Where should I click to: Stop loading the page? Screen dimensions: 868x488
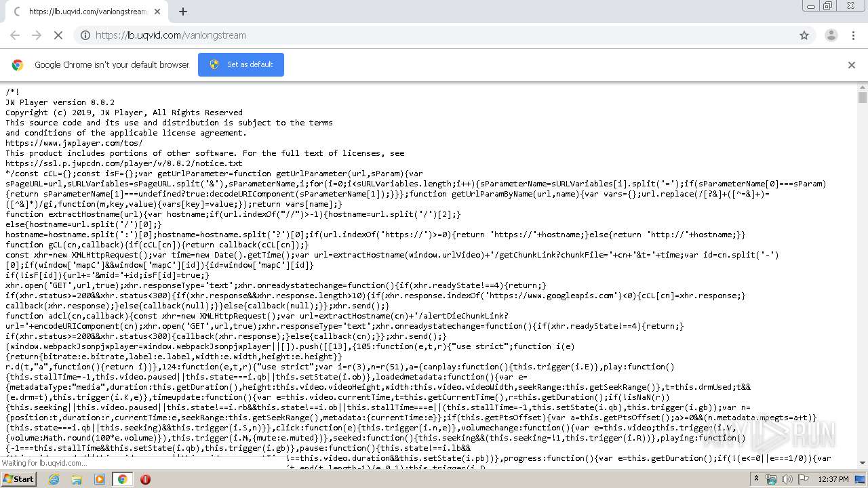pos(58,35)
